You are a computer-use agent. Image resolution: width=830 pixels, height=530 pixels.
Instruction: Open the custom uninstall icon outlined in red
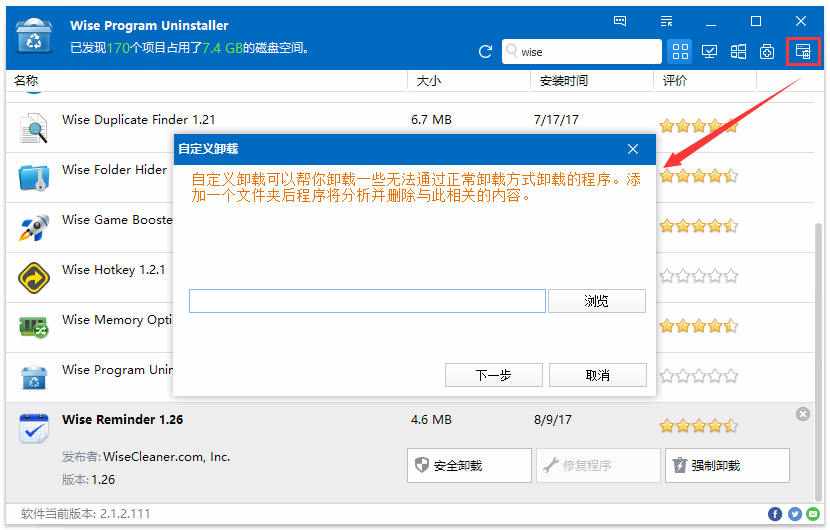tap(802, 52)
